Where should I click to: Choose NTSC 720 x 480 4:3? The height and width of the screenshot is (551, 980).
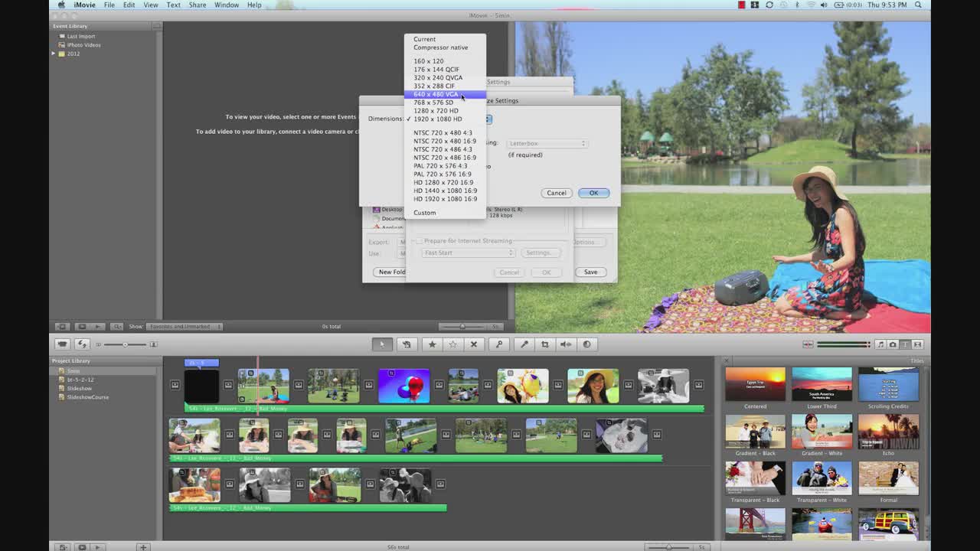[445, 132]
